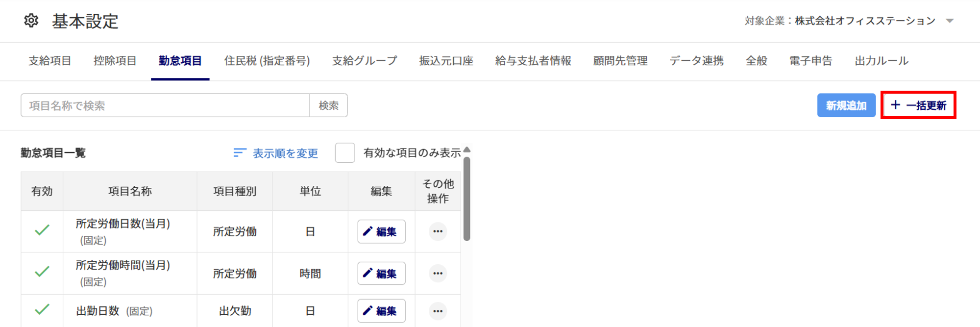Open more options for 出勤日数 row
This screenshot has width=980, height=327.
[438, 311]
